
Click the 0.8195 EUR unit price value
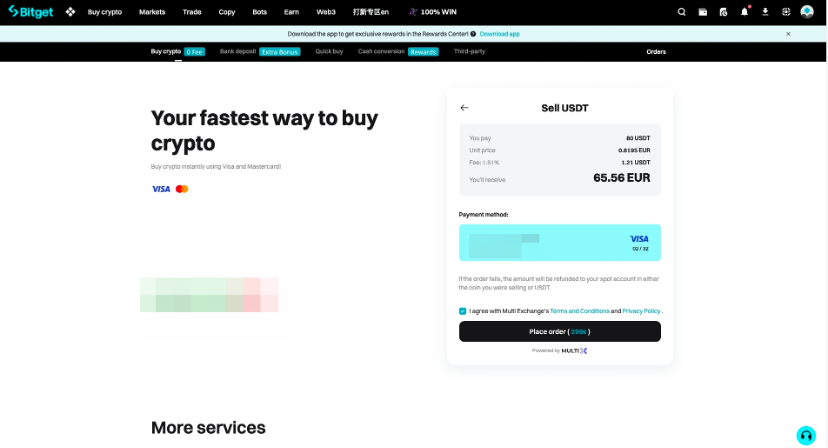pyautogui.click(x=634, y=151)
